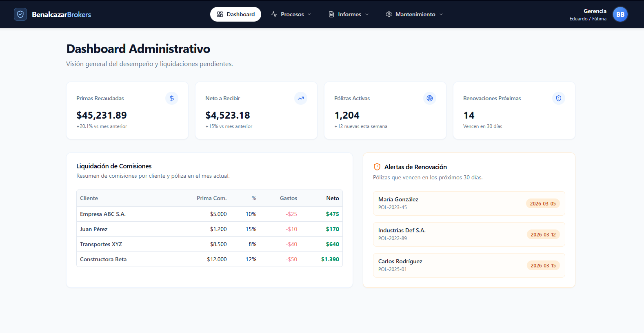644x333 pixels.
Task: Expand the Procesos dropdown chevron
Action: pyautogui.click(x=309, y=14)
